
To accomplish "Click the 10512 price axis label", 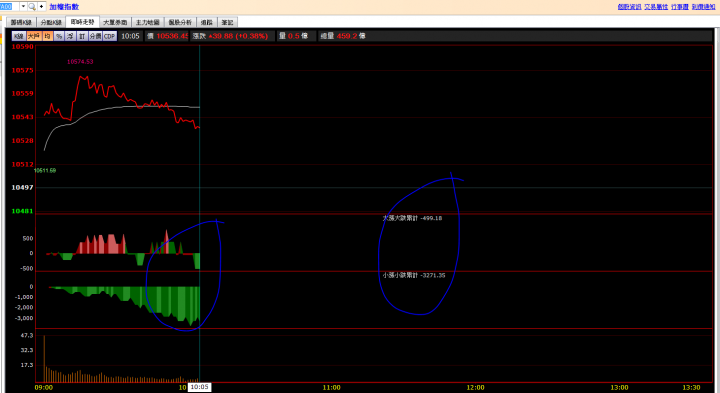I will 22,164.
